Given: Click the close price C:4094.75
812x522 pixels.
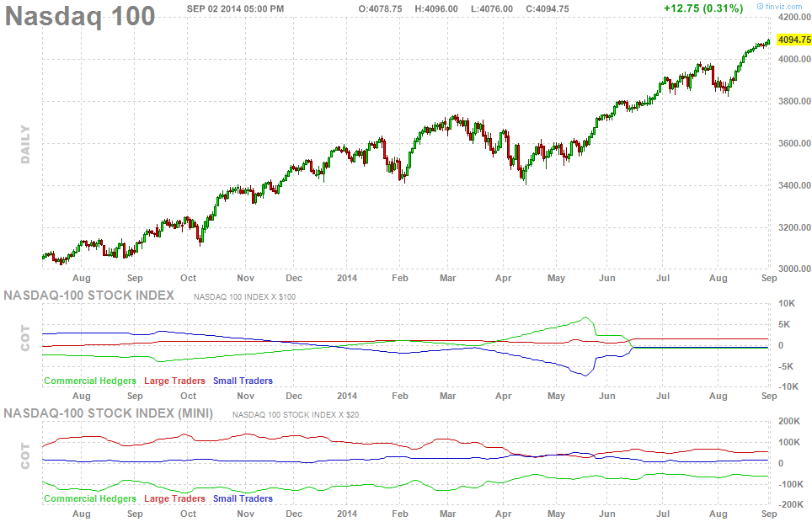Looking at the screenshot, I should [547, 8].
